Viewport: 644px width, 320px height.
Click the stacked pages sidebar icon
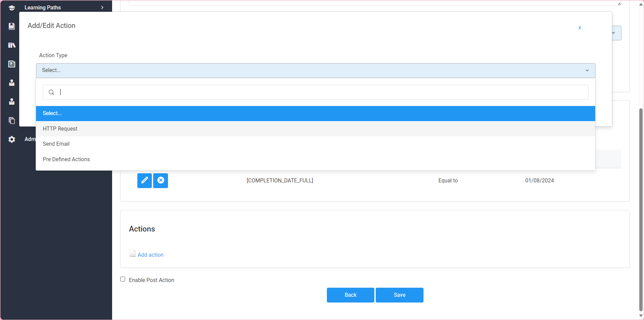[12, 120]
